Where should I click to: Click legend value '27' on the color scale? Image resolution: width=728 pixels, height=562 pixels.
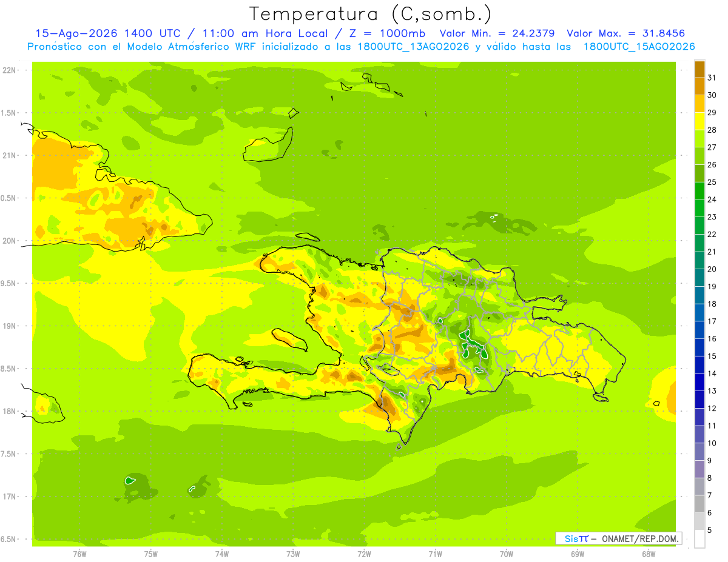tap(712, 147)
